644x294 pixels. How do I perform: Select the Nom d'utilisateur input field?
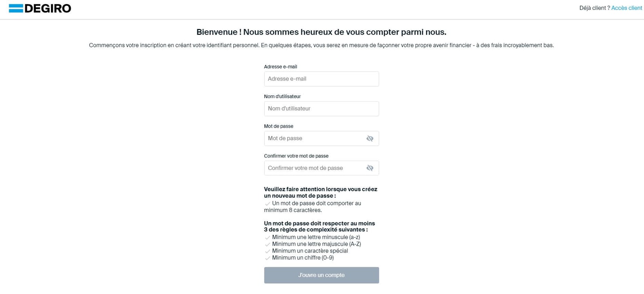[321, 109]
